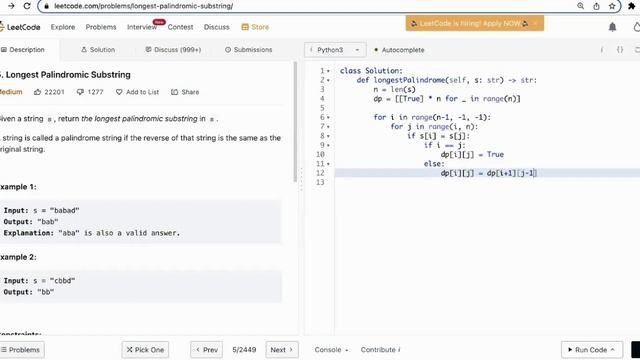Click the panel divider drag handle
This screenshot has height=360, width=640.
[301, 180]
